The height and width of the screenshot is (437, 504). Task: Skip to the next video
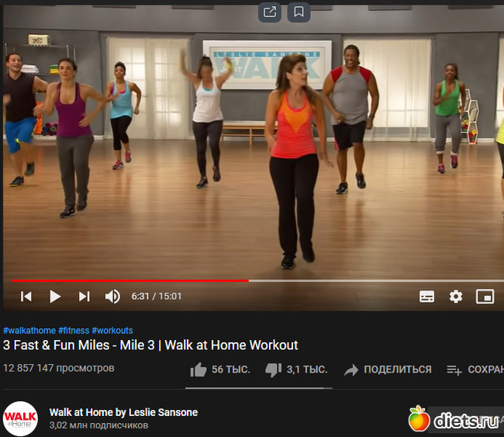pos(85,297)
